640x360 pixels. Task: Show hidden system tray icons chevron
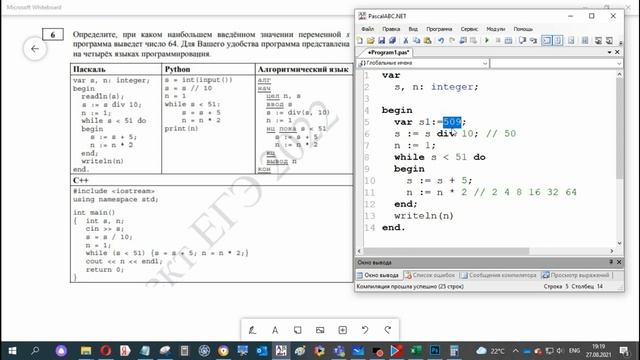click(516, 351)
